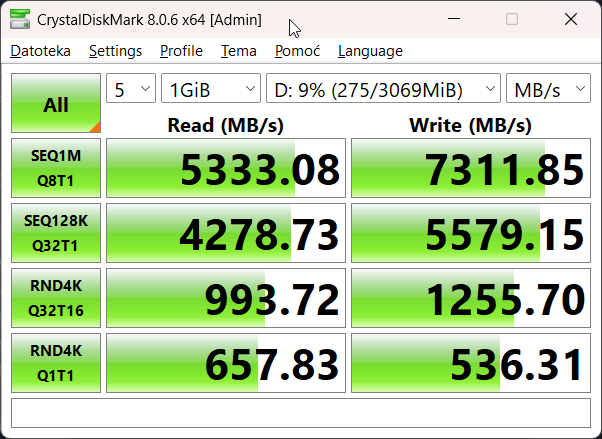Image resolution: width=602 pixels, height=439 pixels.
Task: Select the SEQ128K write result 5579.15
Action: (471, 233)
